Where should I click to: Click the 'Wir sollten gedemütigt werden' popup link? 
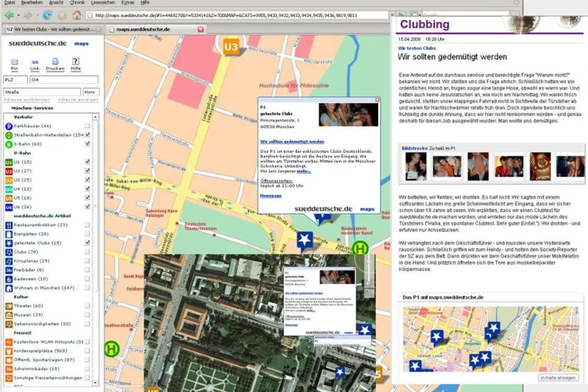click(x=292, y=142)
